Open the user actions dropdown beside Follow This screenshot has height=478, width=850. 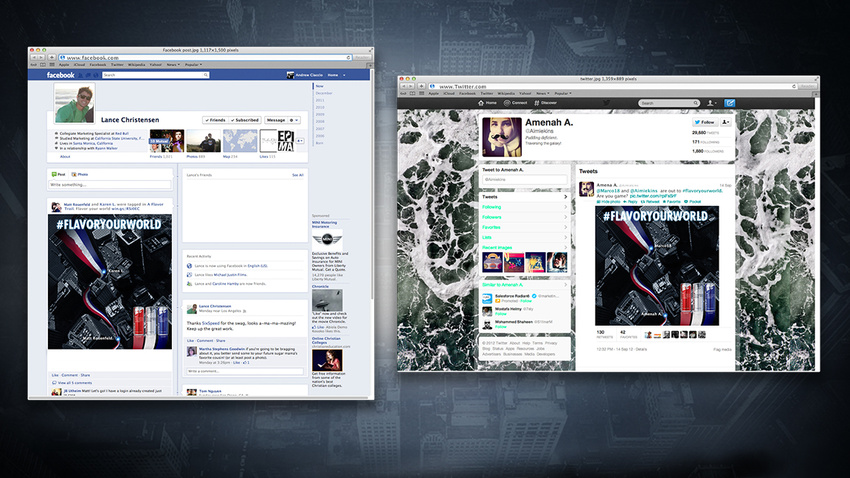click(x=725, y=122)
